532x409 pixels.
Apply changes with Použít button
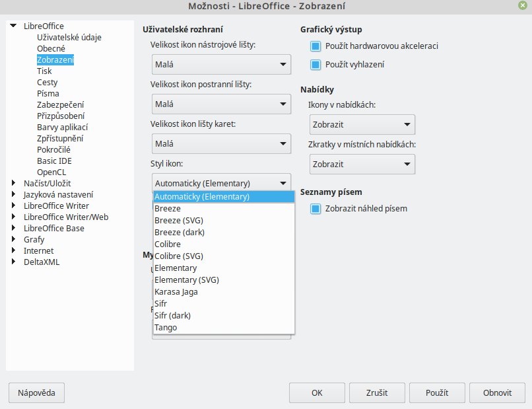(437, 392)
